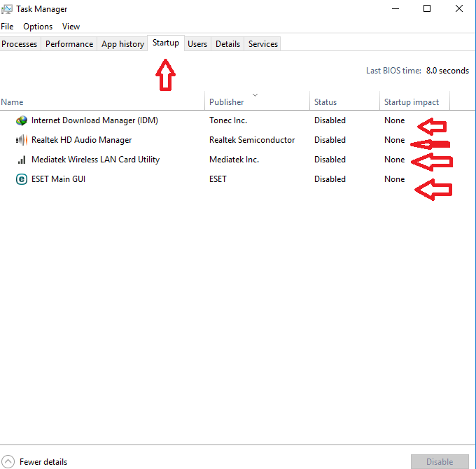Sort by the Publisher column header

point(257,102)
